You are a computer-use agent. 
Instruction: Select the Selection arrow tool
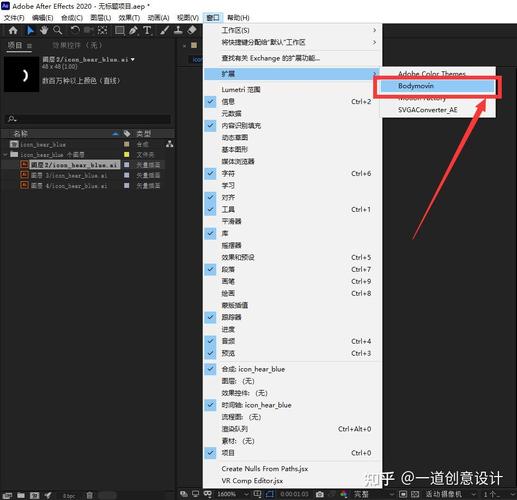[30, 31]
